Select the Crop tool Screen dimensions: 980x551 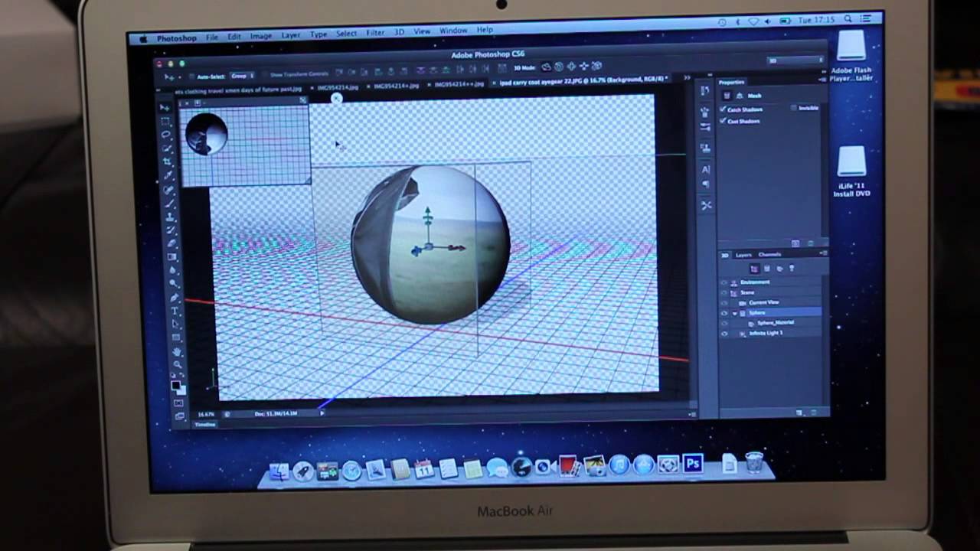pyautogui.click(x=168, y=161)
